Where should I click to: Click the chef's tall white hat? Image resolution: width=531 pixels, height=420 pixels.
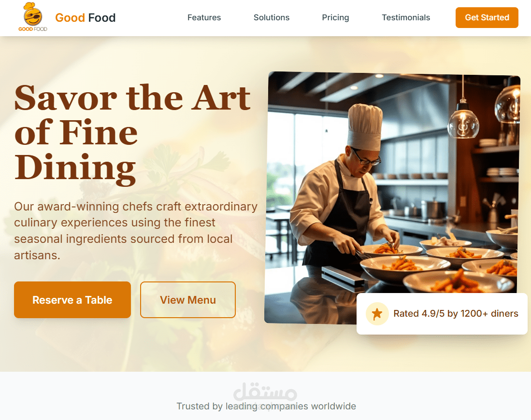click(365, 127)
